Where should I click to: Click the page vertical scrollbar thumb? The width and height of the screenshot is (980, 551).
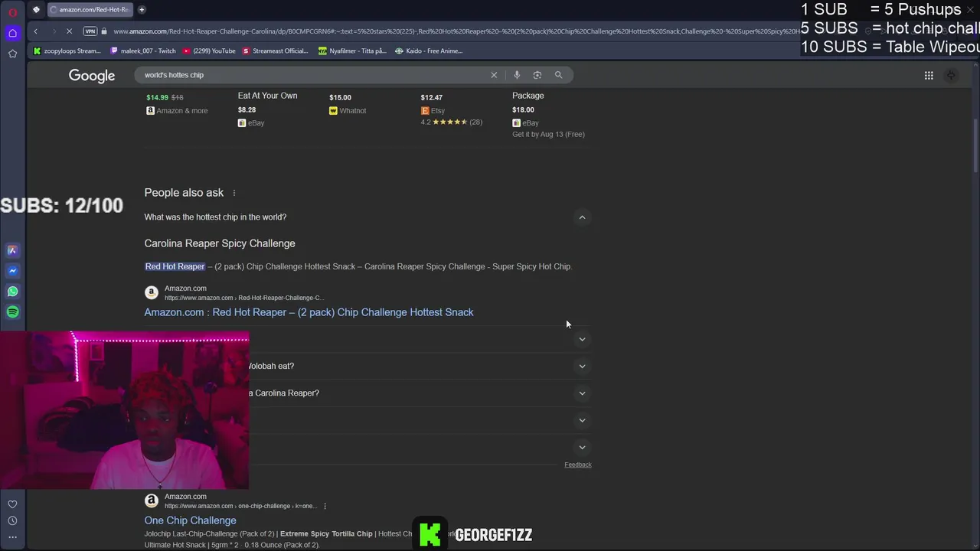pyautogui.click(x=975, y=147)
